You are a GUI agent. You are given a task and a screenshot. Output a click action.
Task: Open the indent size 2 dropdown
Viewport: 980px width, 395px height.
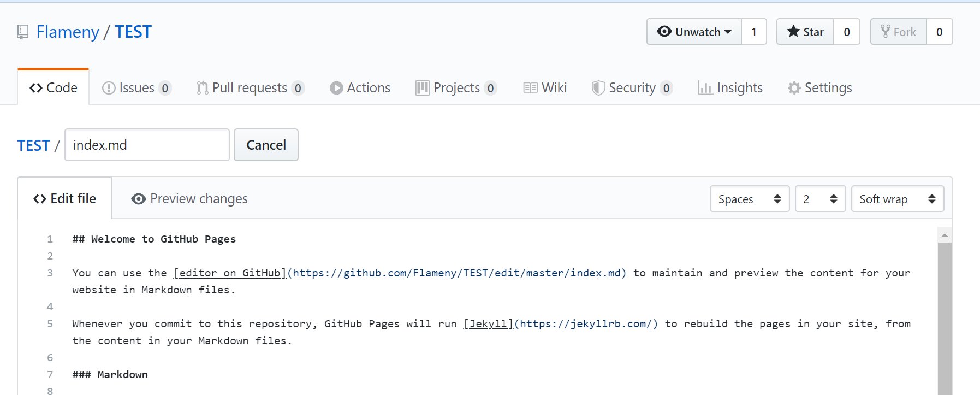[821, 199]
